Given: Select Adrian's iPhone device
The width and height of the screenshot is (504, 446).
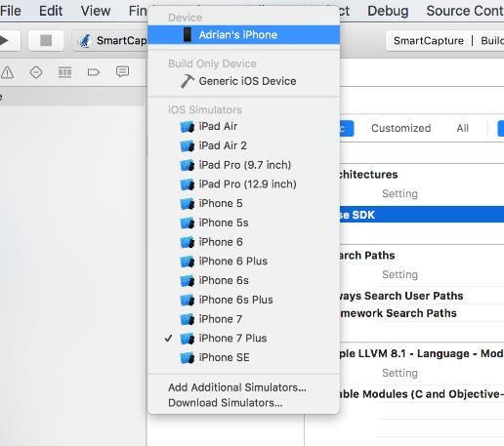Looking at the screenshot, I should (243, 35).
